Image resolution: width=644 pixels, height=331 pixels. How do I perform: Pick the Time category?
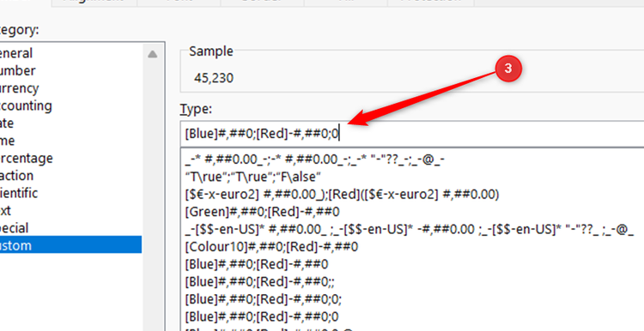click(70, 141)
